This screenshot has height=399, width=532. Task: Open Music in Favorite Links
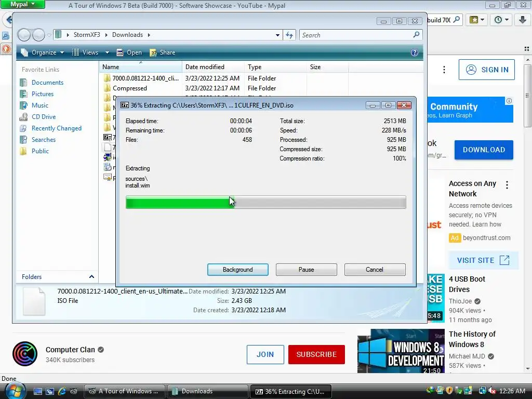click(39, 105)
